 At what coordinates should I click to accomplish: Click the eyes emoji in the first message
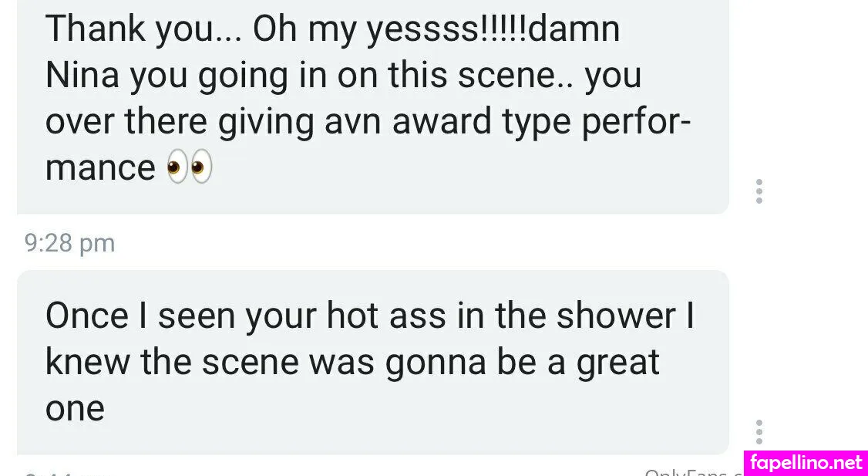(x=190, y=168)
